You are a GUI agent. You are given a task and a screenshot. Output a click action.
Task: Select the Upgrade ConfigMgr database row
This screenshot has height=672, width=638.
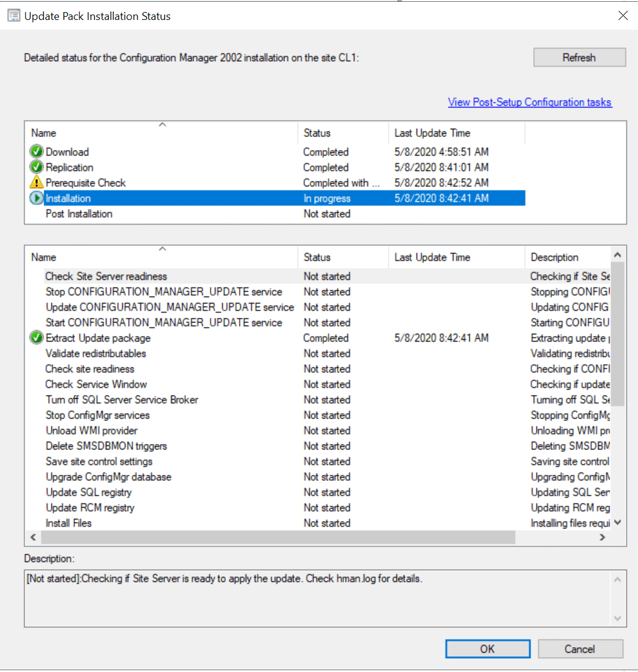[318, 477]
